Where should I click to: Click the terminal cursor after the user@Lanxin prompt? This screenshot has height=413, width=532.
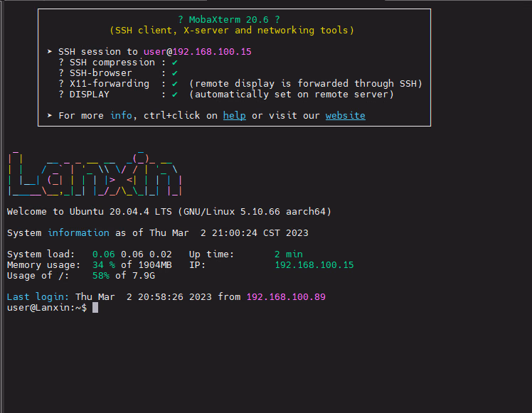pos(95,308)
